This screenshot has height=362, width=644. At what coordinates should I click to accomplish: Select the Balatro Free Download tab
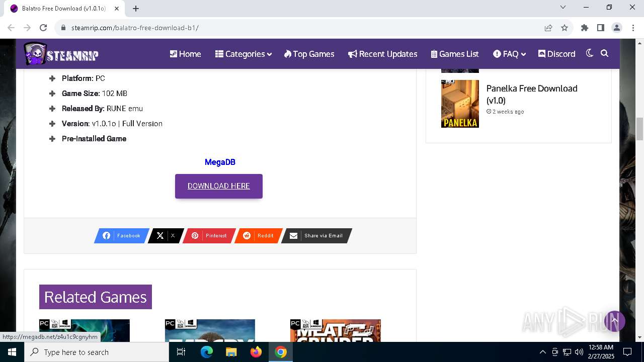64,9
